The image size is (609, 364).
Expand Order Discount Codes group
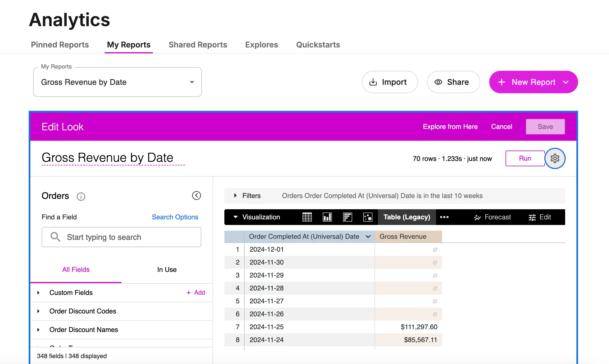[38, 311]
